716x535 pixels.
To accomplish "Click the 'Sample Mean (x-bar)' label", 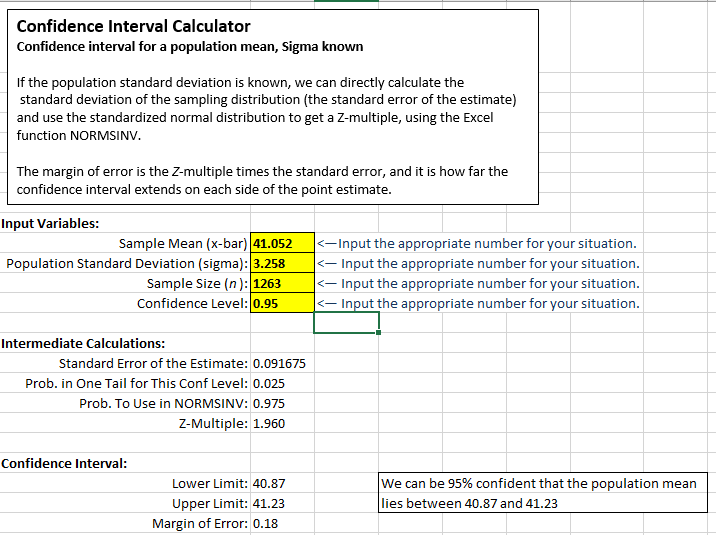I will tap(183, 244).
